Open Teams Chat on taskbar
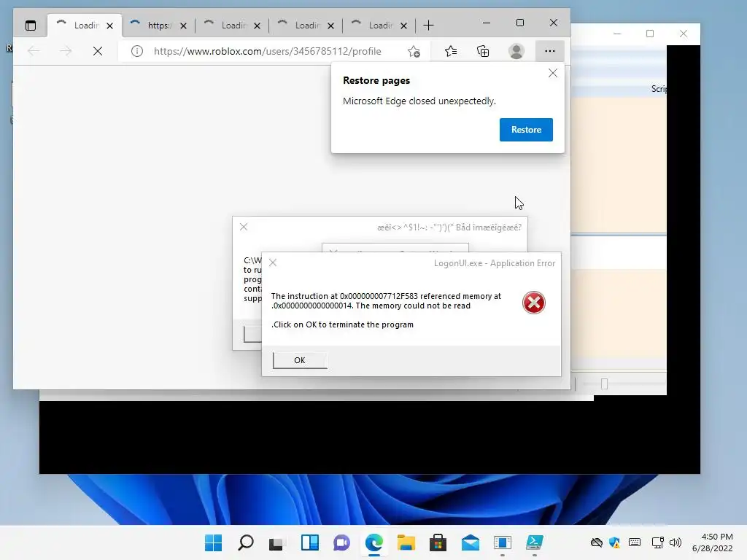The image size is (747, 560). point(341,542)
